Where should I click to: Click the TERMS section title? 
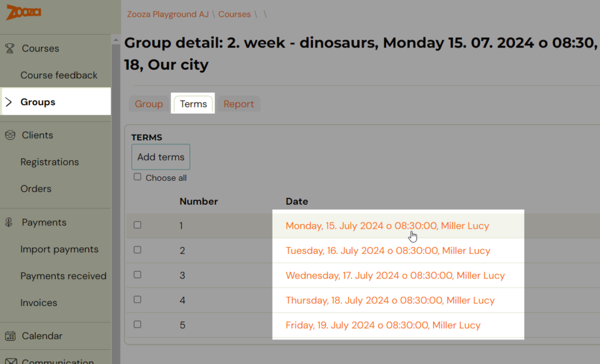coord(146,138)
